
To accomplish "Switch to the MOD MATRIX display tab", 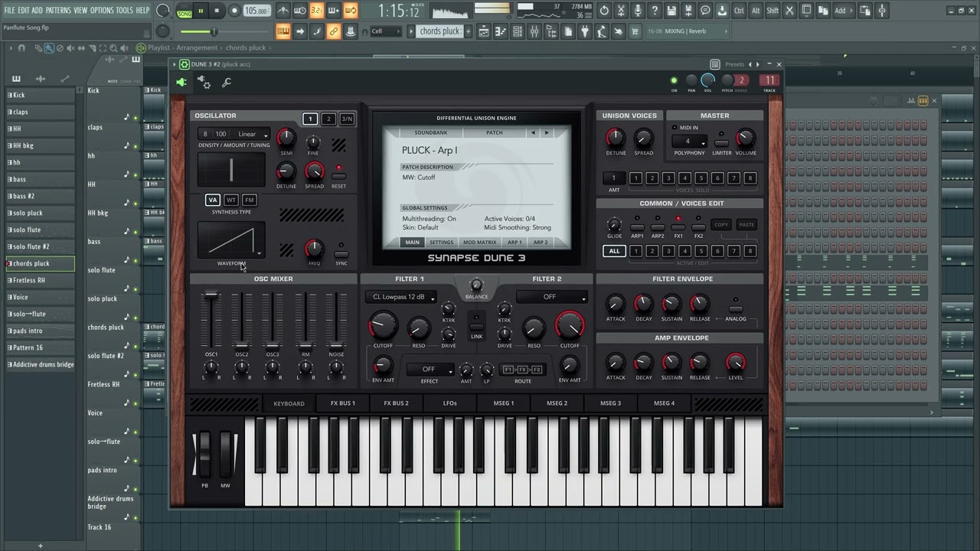I will (x=480, y=242).
